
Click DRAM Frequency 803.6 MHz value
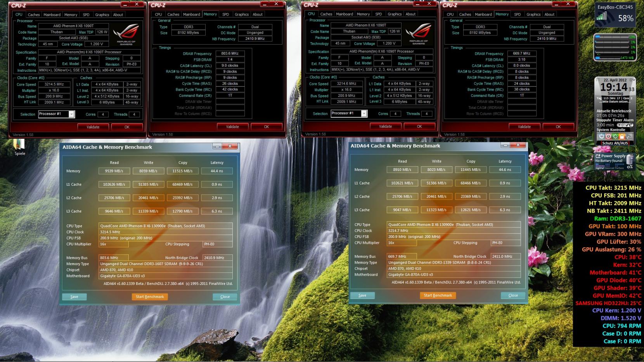(x=230, y=53)
